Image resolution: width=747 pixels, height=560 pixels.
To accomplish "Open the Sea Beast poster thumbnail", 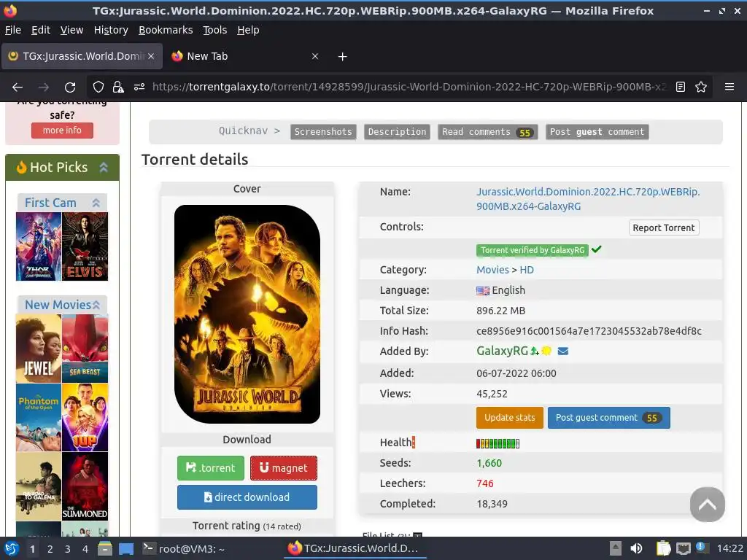I will tap(85, 349).
